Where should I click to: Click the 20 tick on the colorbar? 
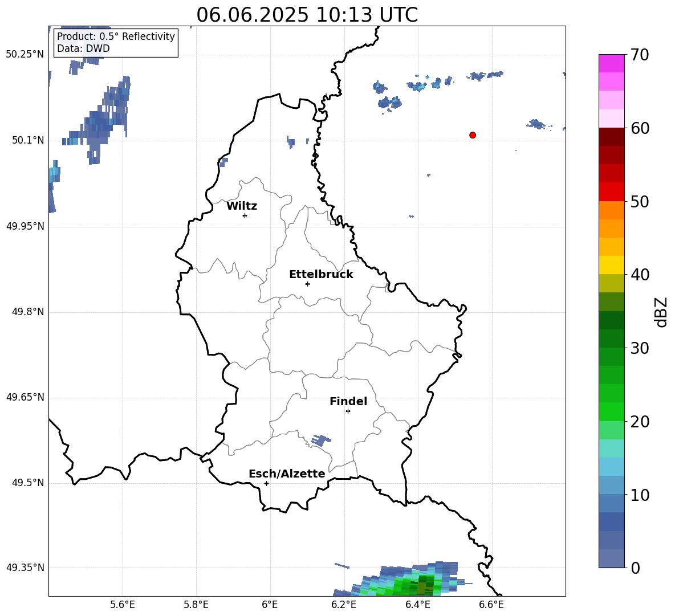640,422
